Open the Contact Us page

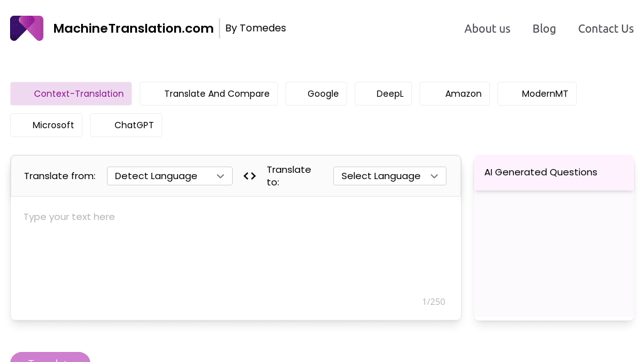pos(606,29)
